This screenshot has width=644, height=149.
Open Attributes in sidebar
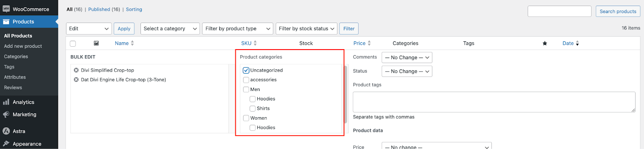pyautogui.click(x=15, y=77)
